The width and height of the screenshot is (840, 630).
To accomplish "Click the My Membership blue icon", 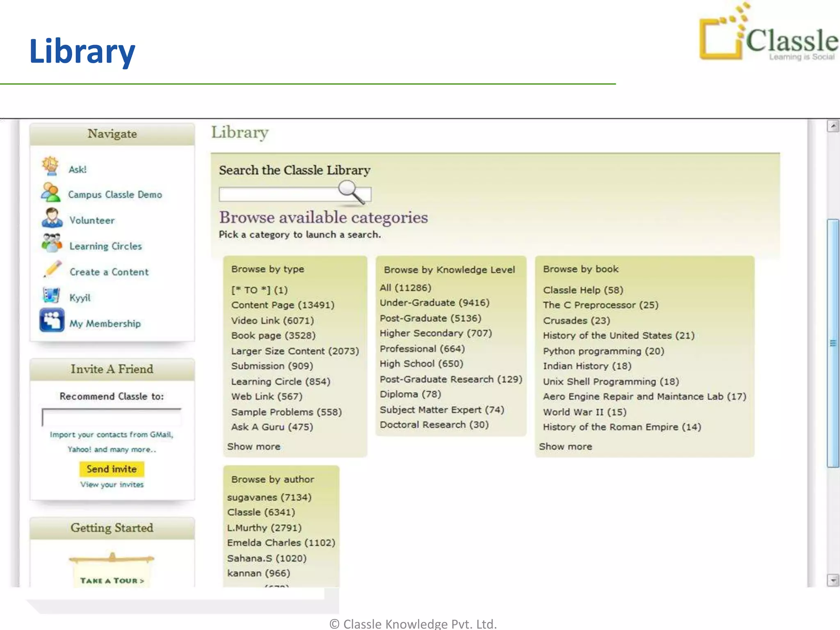I will click(52, 320).
